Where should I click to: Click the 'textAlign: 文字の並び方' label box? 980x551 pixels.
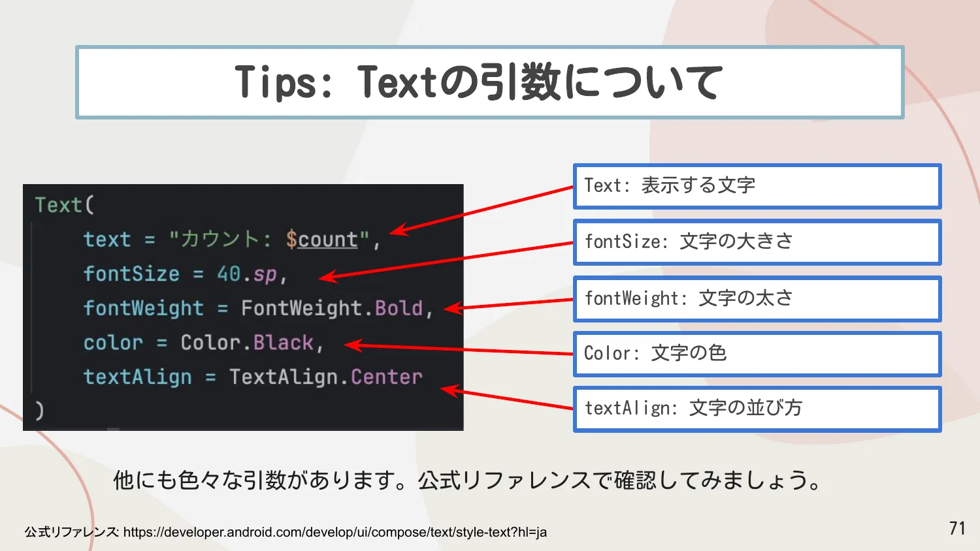click(757, 408)
